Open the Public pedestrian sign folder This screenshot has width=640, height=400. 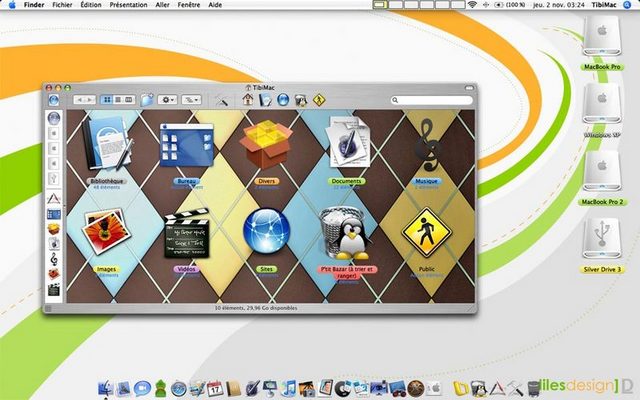tap(427, 232)
